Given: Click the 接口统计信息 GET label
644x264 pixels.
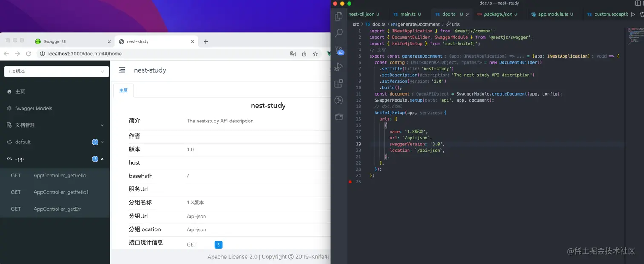Looking at the screenshot, I should pos(192,245).
